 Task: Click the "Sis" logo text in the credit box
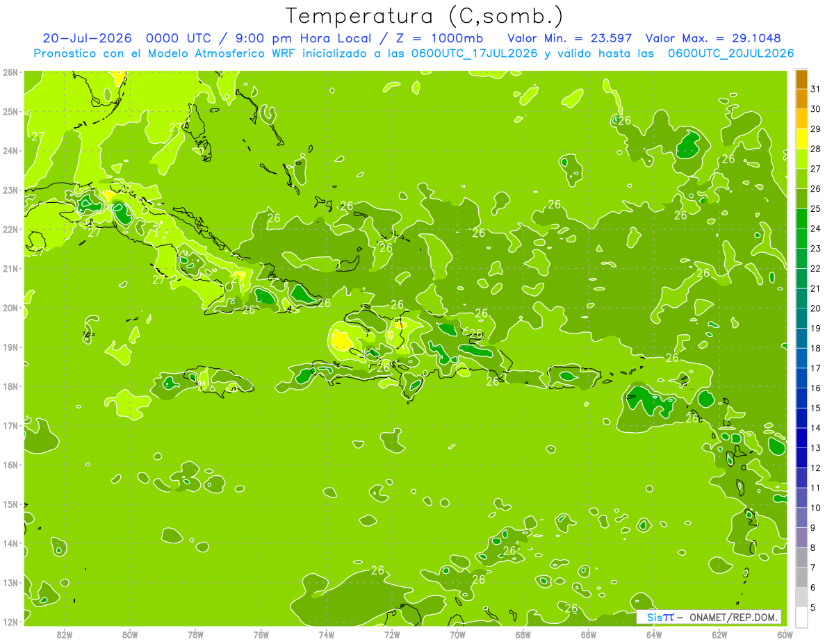point(654,617)
